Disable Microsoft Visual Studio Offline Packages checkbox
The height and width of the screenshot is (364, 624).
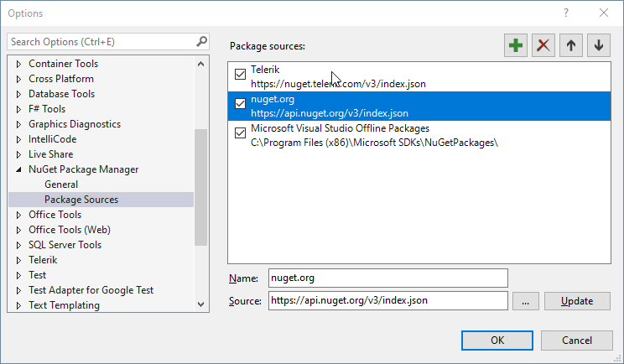240,133
